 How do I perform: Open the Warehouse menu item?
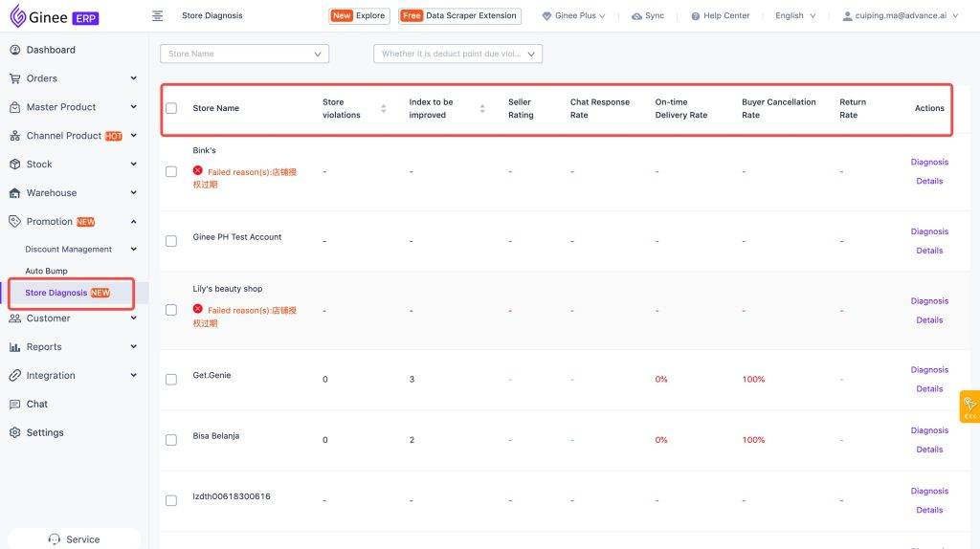click(x=74, y=193)
